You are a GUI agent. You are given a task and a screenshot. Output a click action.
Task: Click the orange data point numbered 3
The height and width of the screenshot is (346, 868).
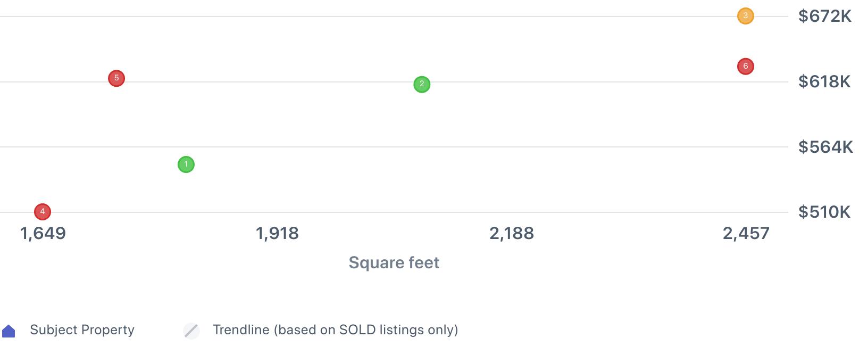(745, 16)
